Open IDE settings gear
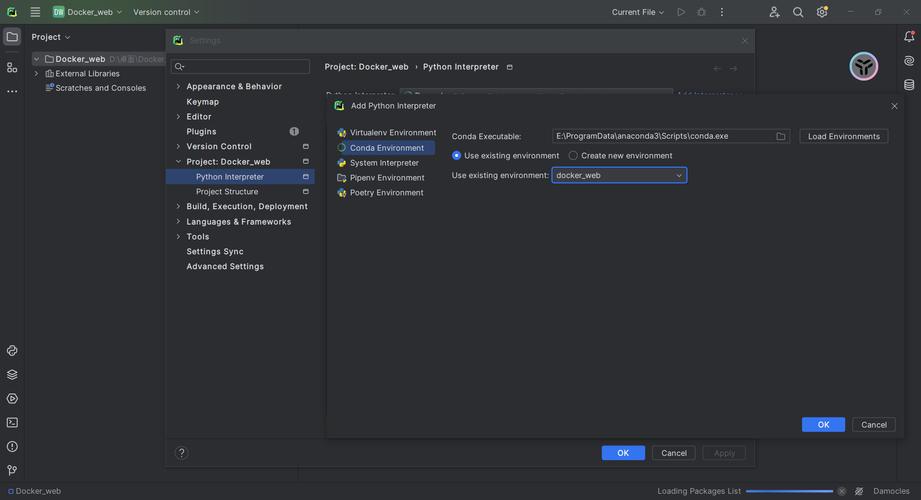921x500 pixels. coord(822,12)
